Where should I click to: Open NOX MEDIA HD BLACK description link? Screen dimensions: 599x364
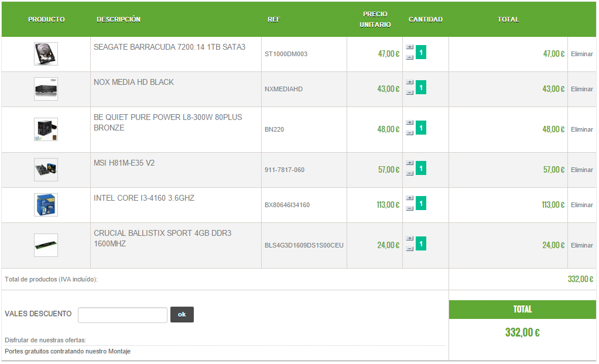[x=134, y=82]
